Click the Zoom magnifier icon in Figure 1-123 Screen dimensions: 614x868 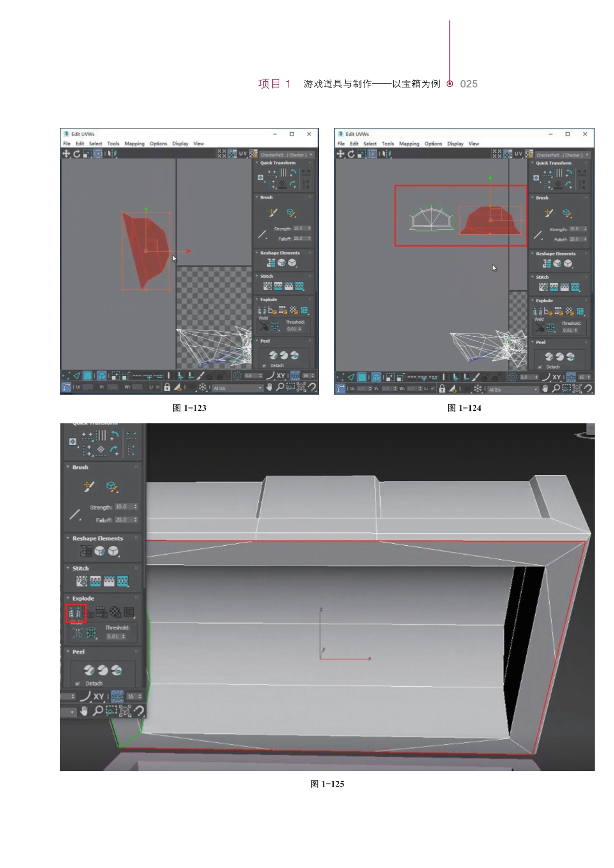[x=280, y=387]
